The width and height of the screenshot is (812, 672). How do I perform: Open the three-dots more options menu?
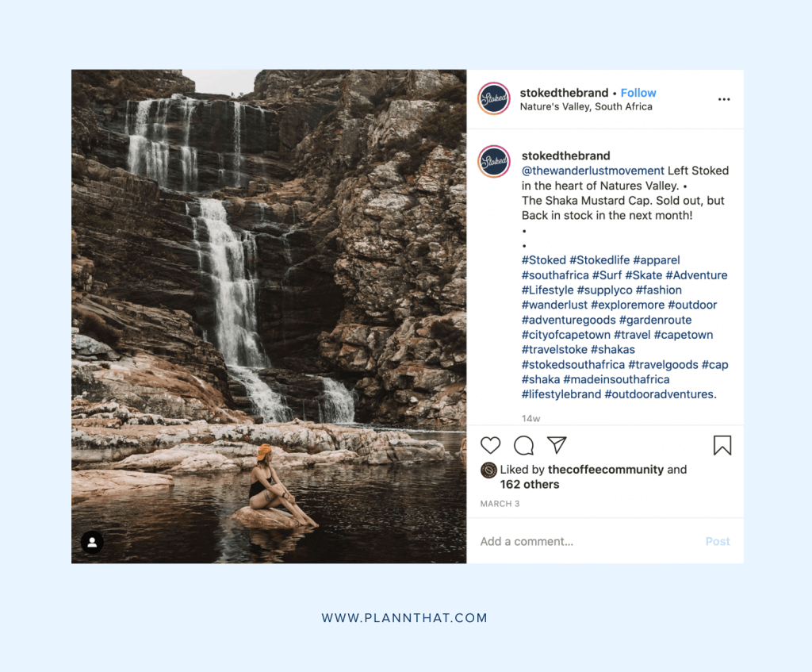click(723, 99)
